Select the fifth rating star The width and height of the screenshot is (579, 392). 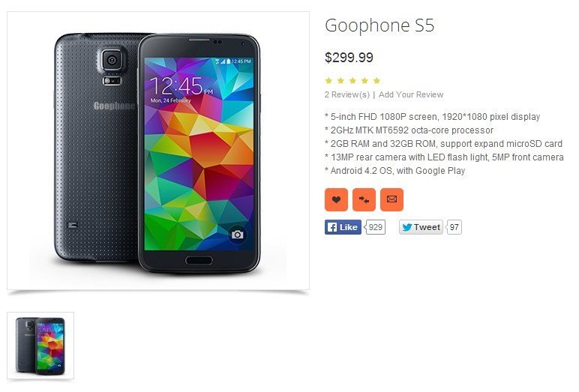376,80
